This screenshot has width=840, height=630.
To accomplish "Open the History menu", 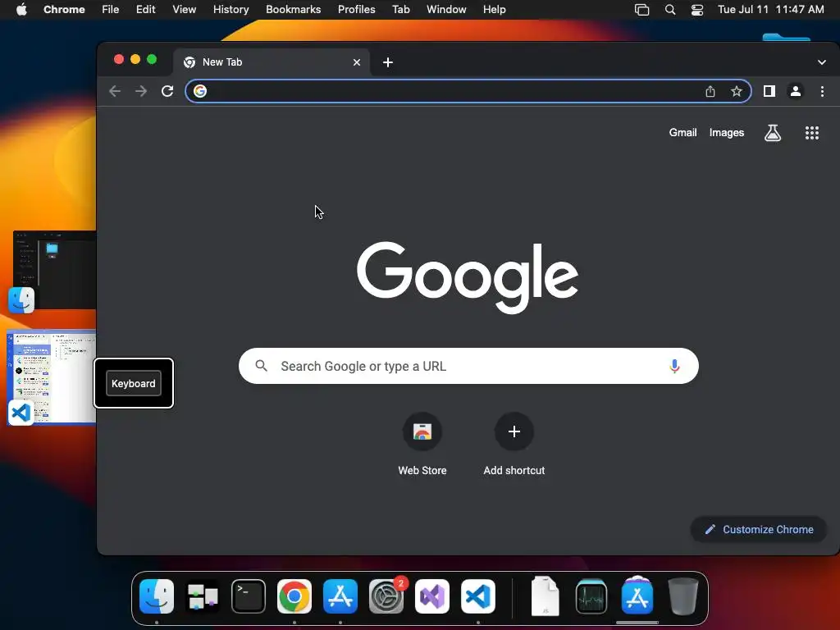I will coord(231,10).
